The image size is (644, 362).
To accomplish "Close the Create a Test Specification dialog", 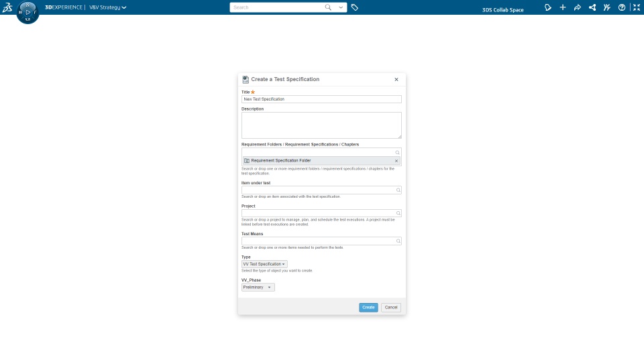I will (396, 80).
